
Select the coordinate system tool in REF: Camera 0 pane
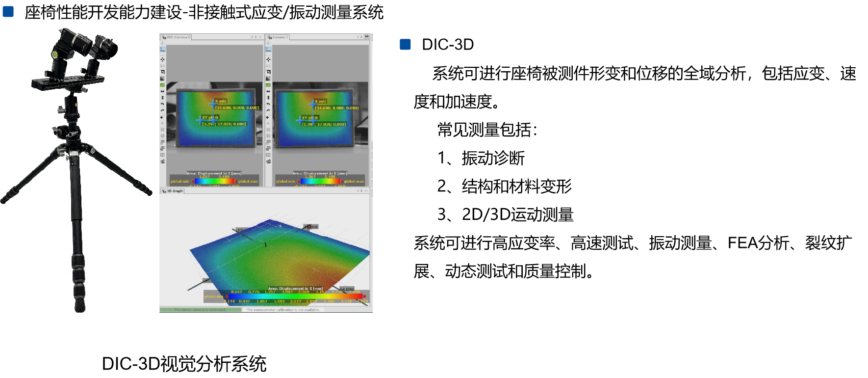(162, 50)
